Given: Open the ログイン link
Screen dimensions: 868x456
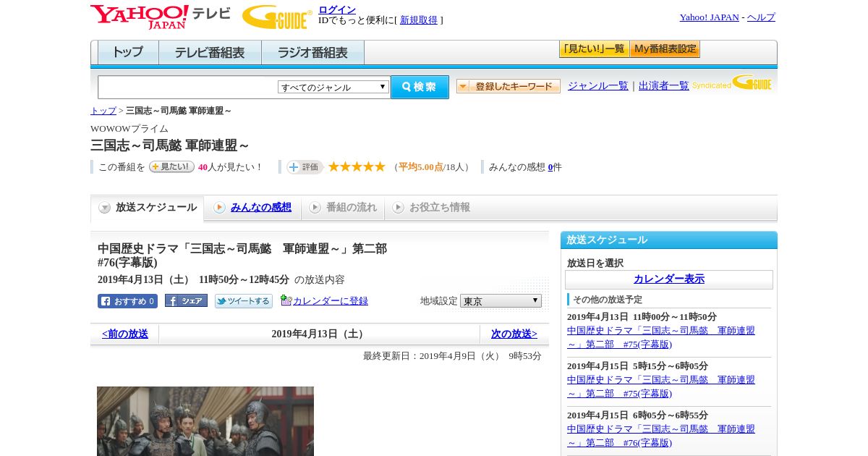Looking at the screenshot, I should point(337,9).
